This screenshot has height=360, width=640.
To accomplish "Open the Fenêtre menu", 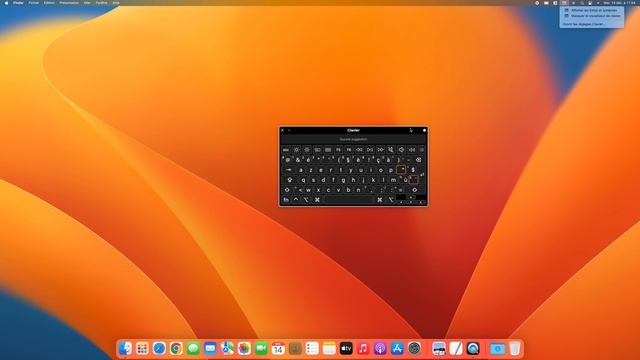I will click(x=101, y=3).
